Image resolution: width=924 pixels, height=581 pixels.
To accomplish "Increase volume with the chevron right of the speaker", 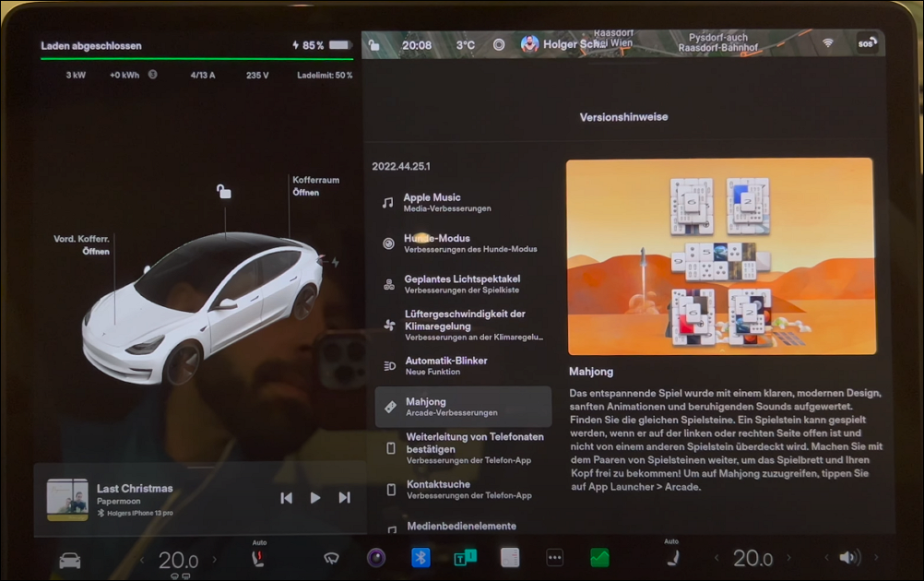I will 876,557.
